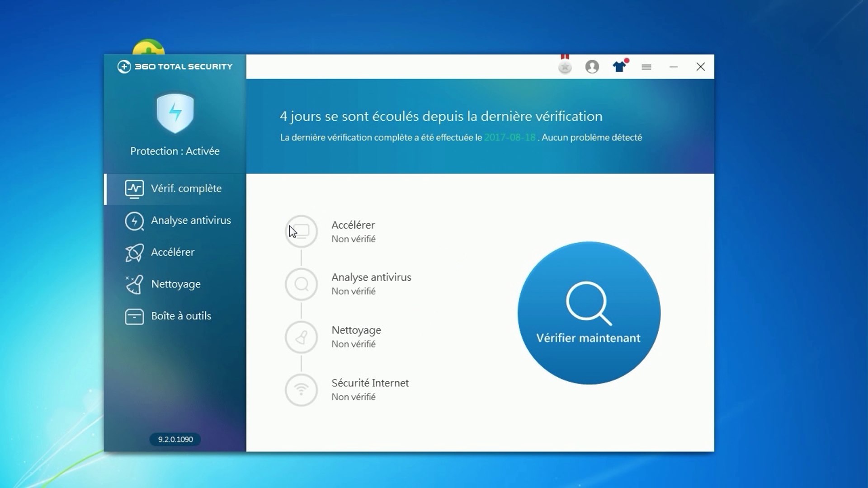Open the hamburger main menu
The width and height of the screenshot is (868, 488).
[x=646, y=67]
